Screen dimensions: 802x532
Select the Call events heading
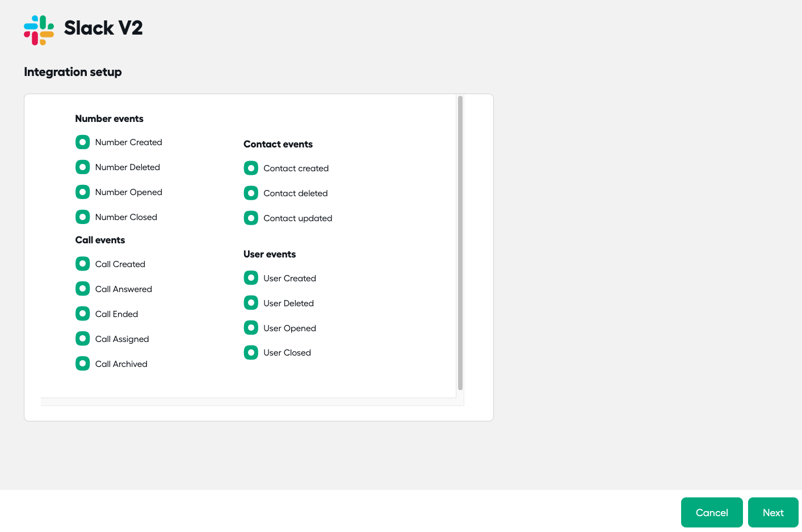point(100,240)
